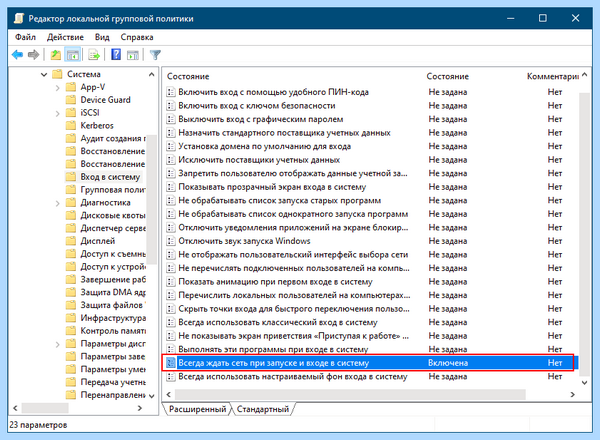600x440 pixels.
Task: Go up one level with folder-arrow icon
Action: (x=56, y=55)
